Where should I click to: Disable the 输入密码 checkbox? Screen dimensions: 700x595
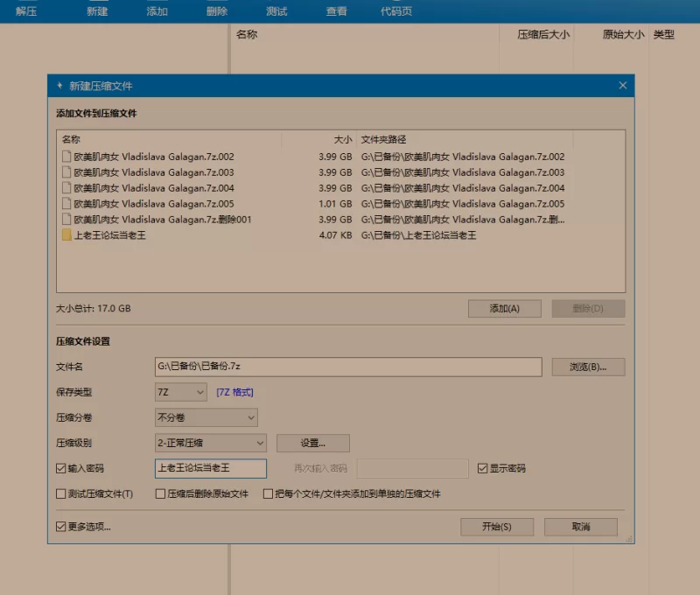(61, 468)
